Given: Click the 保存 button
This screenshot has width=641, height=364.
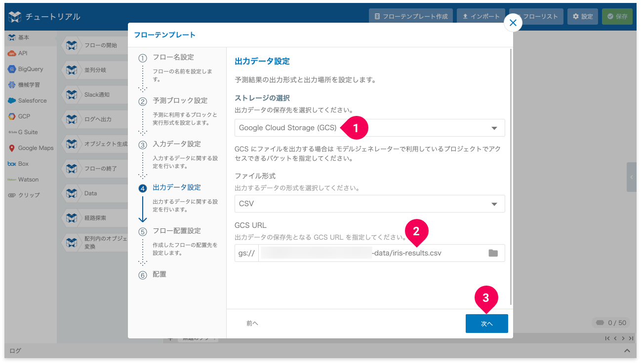Looking at the screenshot, I should tap(617, 16).
